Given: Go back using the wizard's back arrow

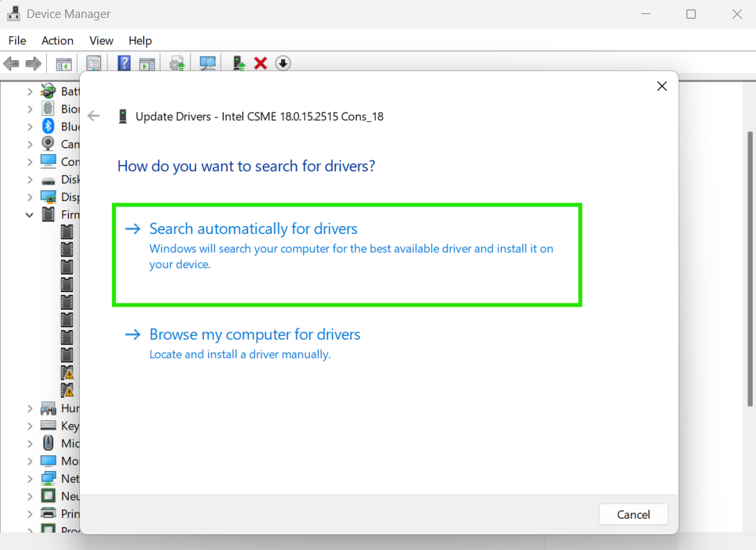Looking at the screenshot, I should click(x=94, y=116).
